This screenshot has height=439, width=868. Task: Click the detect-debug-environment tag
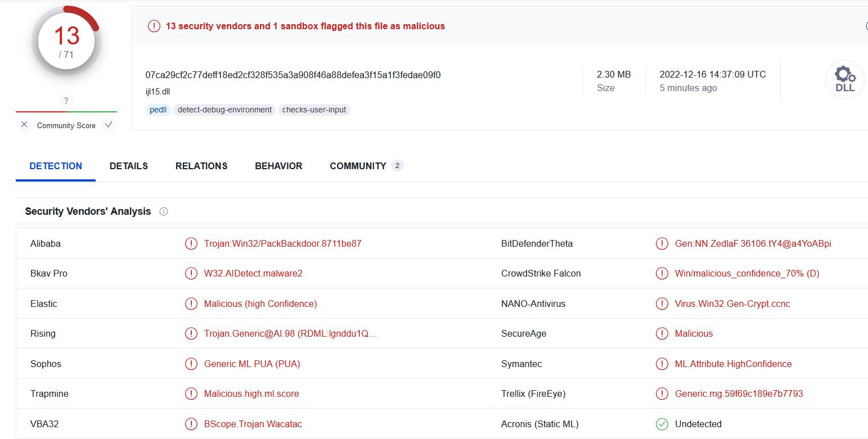(x=224, y=110)
